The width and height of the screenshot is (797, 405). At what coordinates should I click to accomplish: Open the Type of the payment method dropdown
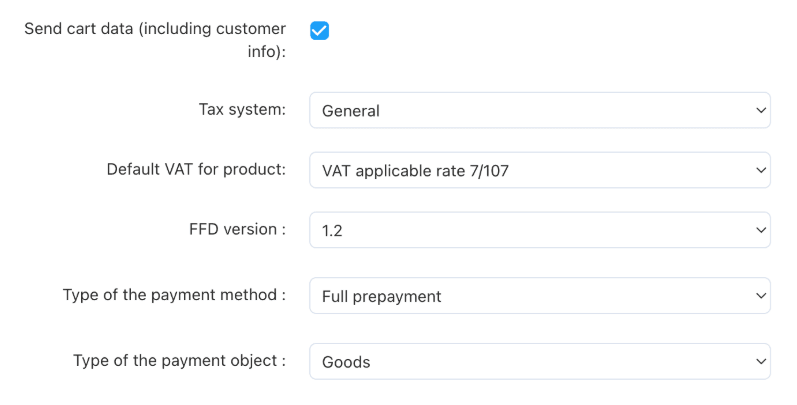539,296
